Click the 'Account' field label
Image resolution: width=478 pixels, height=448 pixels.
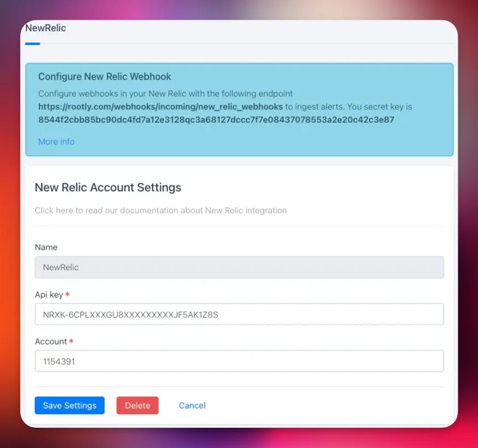(50, 341)
